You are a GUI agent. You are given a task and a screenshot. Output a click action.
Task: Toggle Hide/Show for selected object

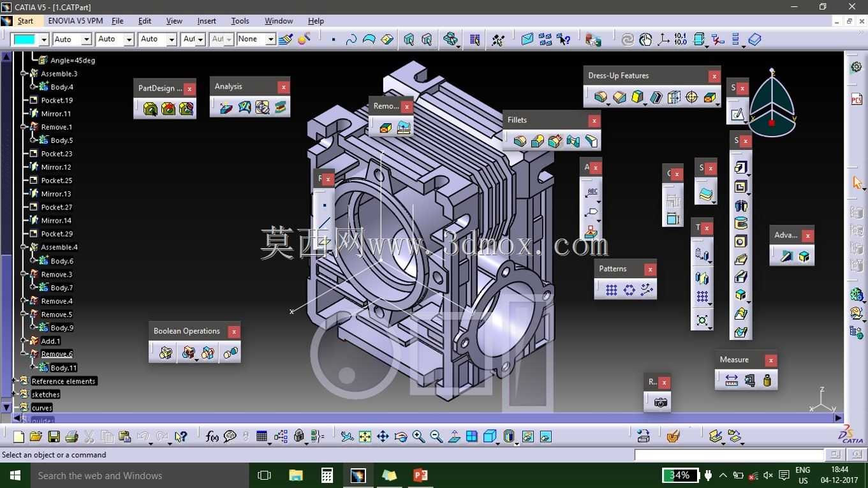coord(527,436)
